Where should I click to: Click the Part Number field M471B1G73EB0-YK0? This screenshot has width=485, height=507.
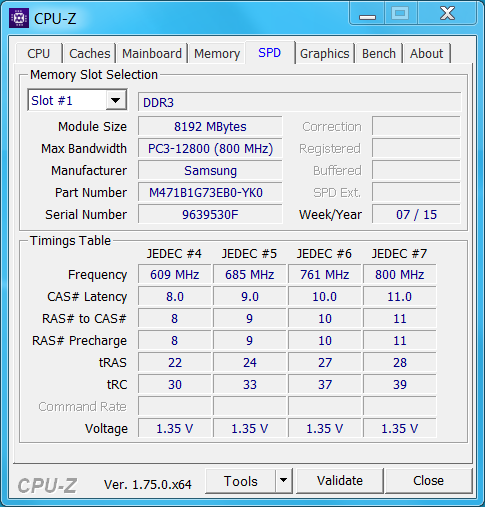point(210,193)
